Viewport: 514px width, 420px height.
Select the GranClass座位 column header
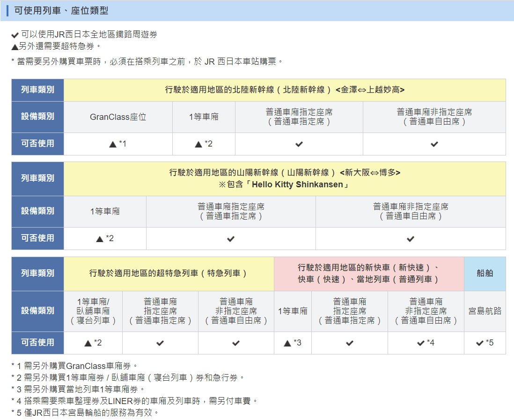tap(118, 117)
